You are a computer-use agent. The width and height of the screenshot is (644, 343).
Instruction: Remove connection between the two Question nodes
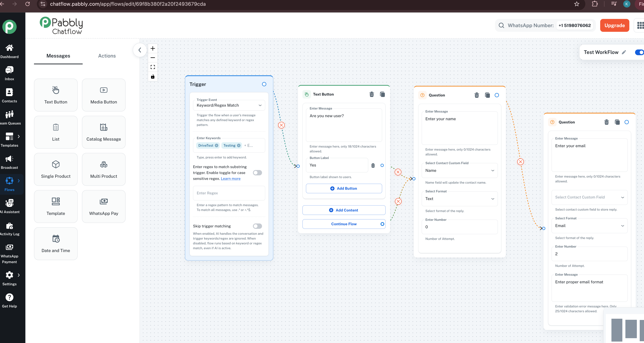(x=521, y=162)
